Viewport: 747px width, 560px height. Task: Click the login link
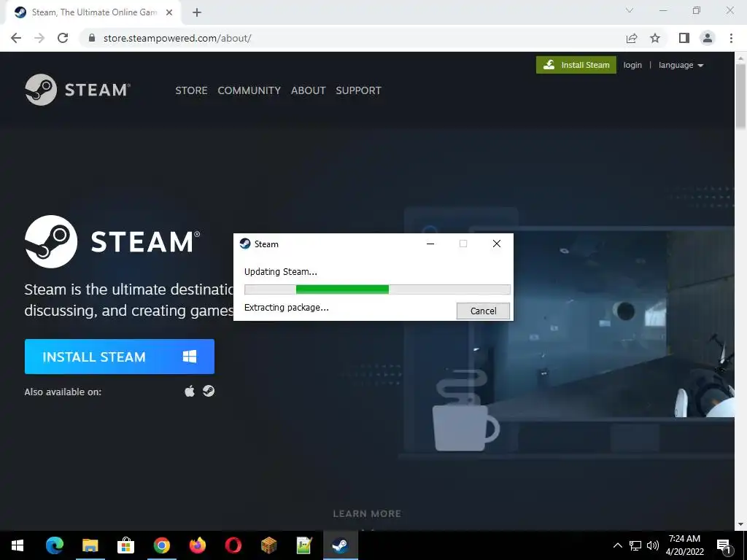(632, 65)
